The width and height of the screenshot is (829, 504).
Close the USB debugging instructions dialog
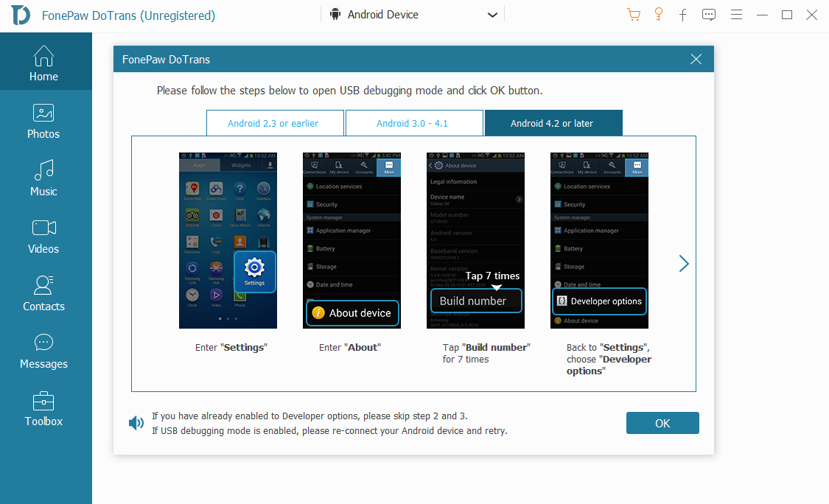pos(696,59)
